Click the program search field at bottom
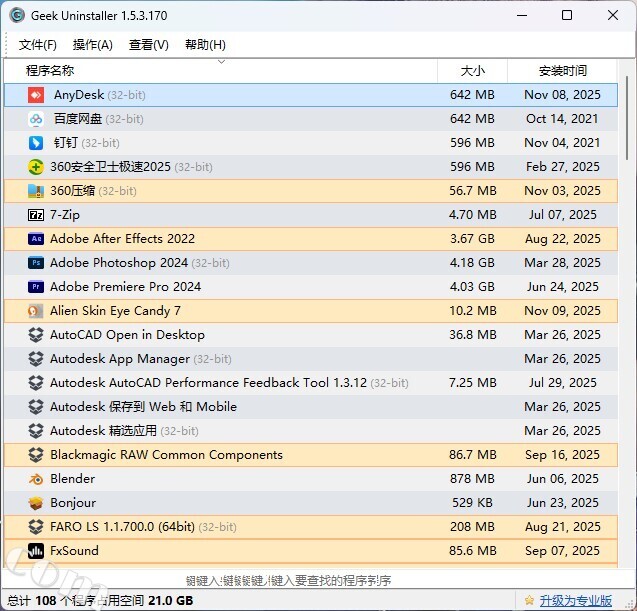Screen dimensions: 637x611 [288, 580]
